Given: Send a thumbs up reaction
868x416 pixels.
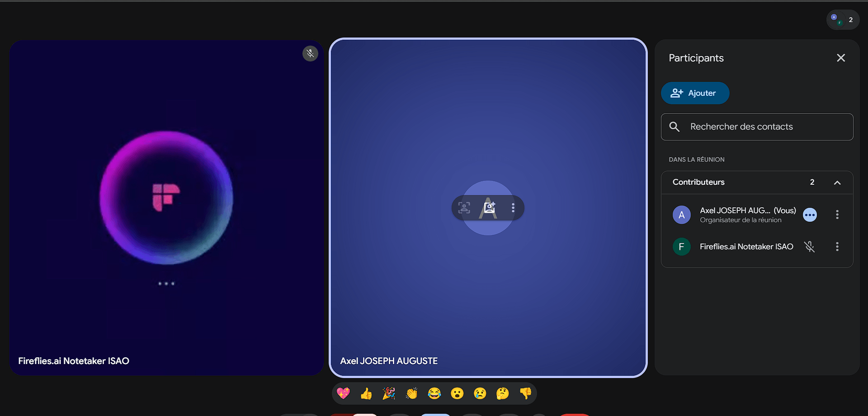Looking at the screenshot, I should [x=366, y=393].
